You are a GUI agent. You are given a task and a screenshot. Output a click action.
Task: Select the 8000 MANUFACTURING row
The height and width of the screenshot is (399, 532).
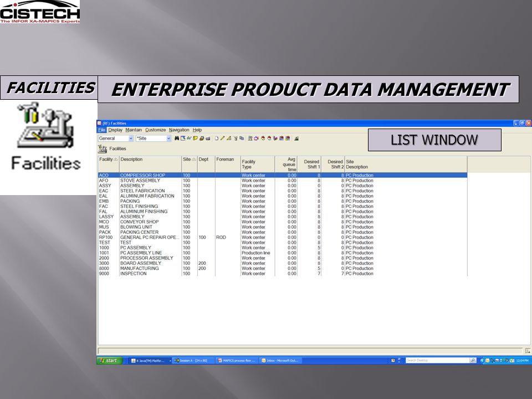click(x=283, y=268)
